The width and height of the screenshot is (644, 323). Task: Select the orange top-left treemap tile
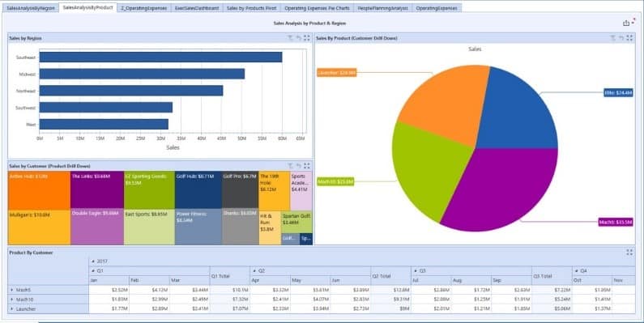[x=39, y=190]
